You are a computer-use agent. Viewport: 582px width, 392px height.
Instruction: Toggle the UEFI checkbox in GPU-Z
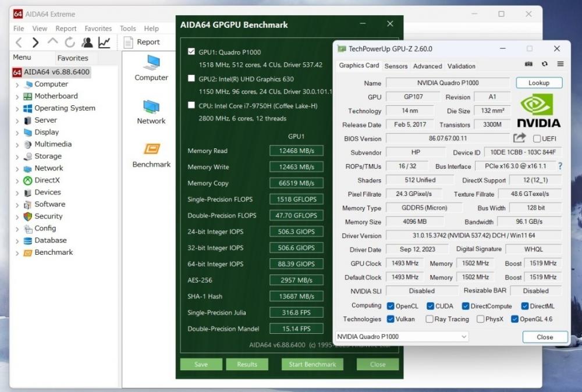coord(537,138)
